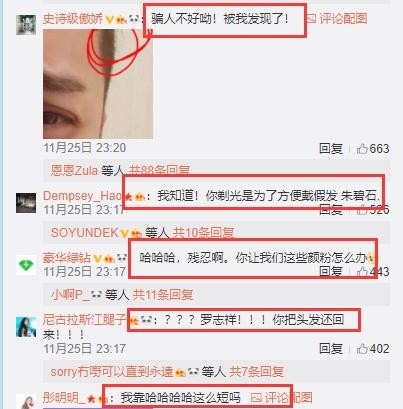This screenshot has height=409, width=403.
Task: Expand 共10条回复 replies under Dempsey_Hao
Action: [x=203, y=233]
